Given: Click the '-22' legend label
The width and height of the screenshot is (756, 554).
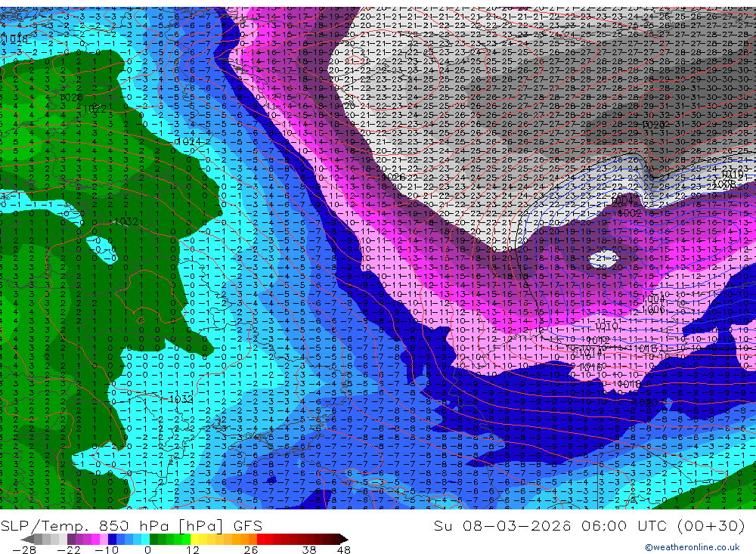Looking at the screenshot, I should click(x=69, y=549).
